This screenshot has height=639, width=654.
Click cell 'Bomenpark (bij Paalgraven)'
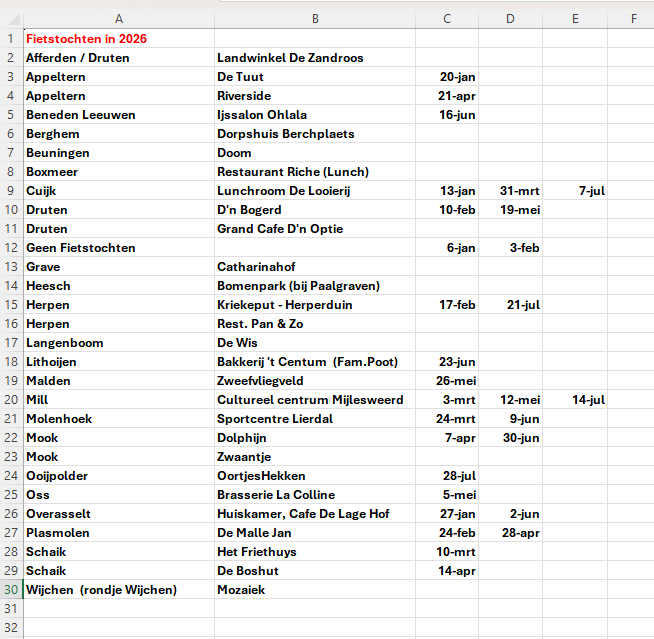(x=315, y=286)
